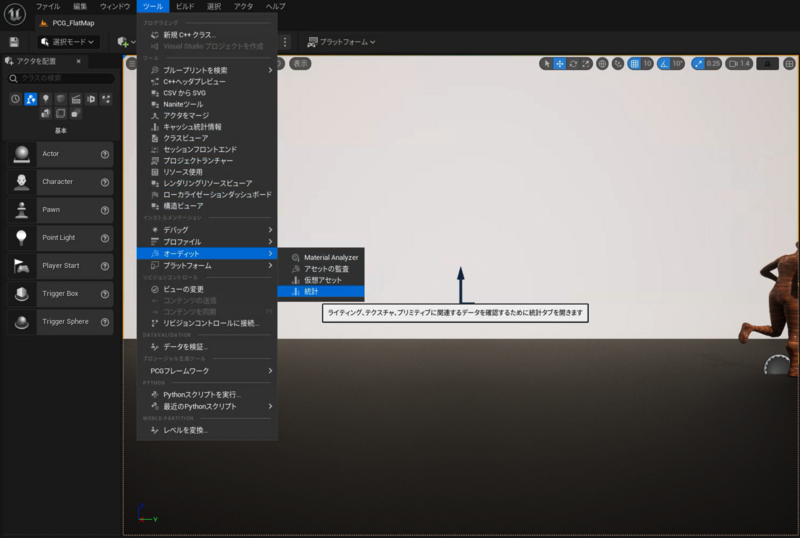Open the grid snap value 10 dropdown
This screenshot has width=800, height=538.
[647, 64]
